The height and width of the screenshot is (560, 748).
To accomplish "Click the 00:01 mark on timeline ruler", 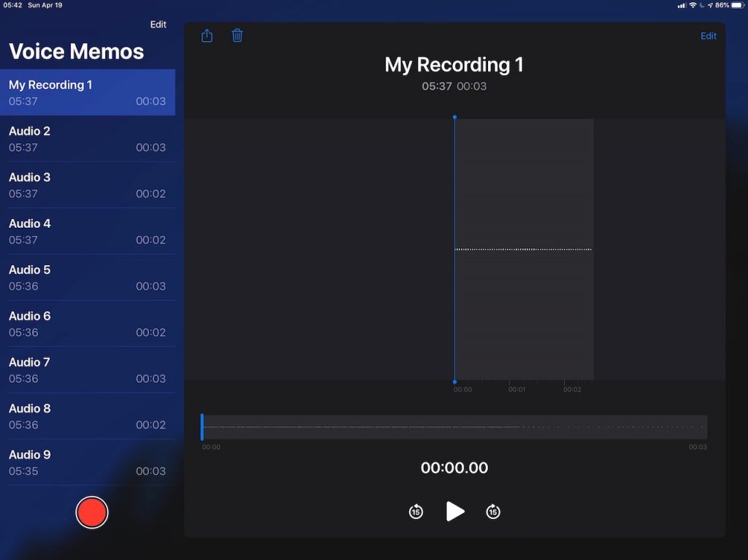I will [517, 389].
